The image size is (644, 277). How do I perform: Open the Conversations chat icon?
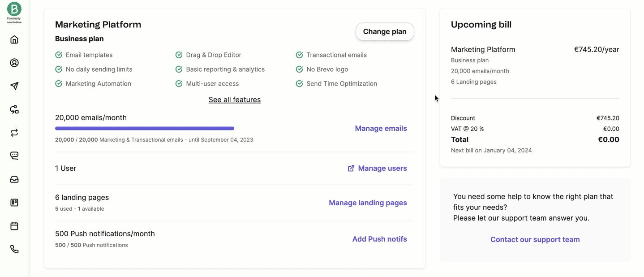(x=14, y=156)
